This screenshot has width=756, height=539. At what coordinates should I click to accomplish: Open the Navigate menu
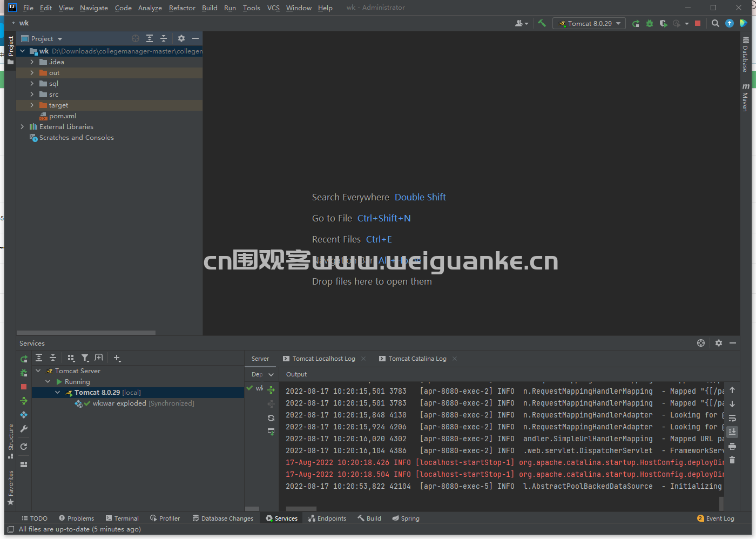tap(94, 8)
